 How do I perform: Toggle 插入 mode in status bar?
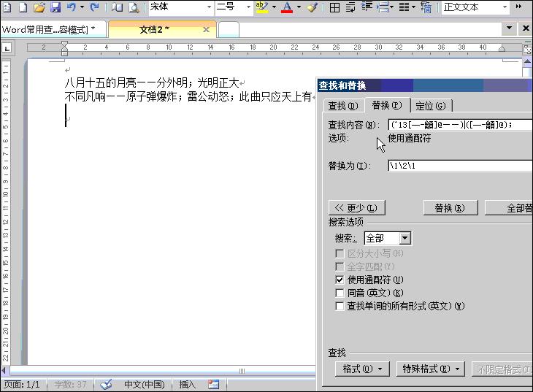[187, 385]
